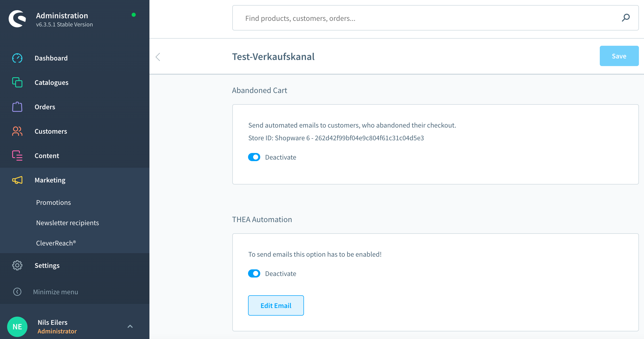
Task: Go back using the left chevron arrow
Action: [x=158, y=57]
